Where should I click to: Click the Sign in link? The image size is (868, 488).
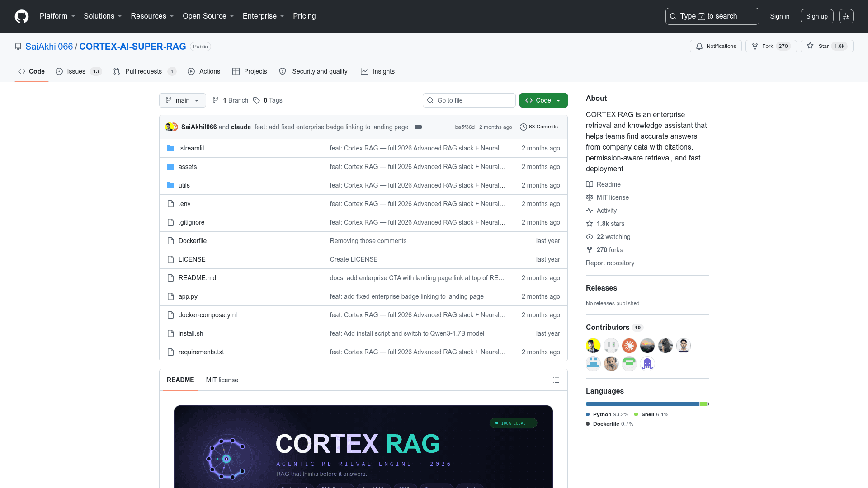(780, 16)
